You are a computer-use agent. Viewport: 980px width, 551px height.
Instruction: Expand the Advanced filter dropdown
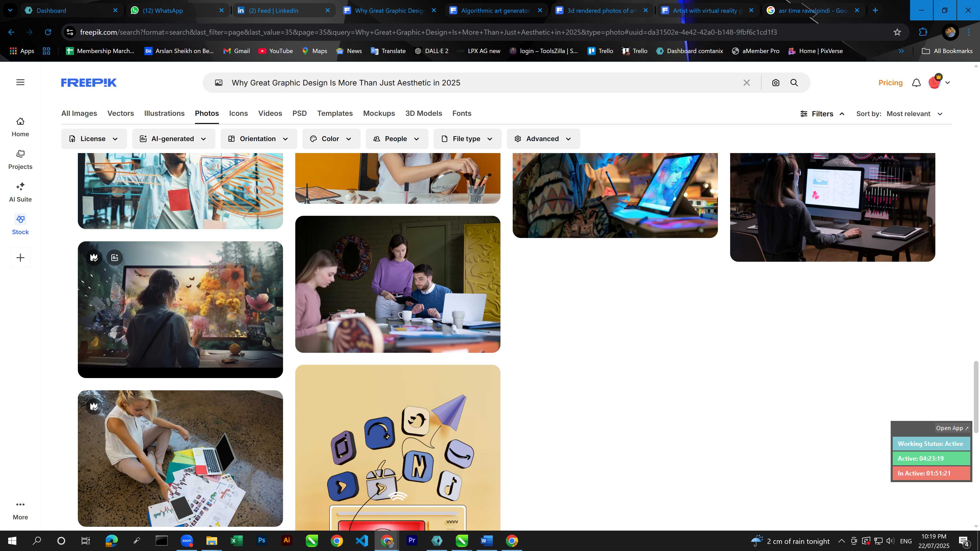point(543,139)
